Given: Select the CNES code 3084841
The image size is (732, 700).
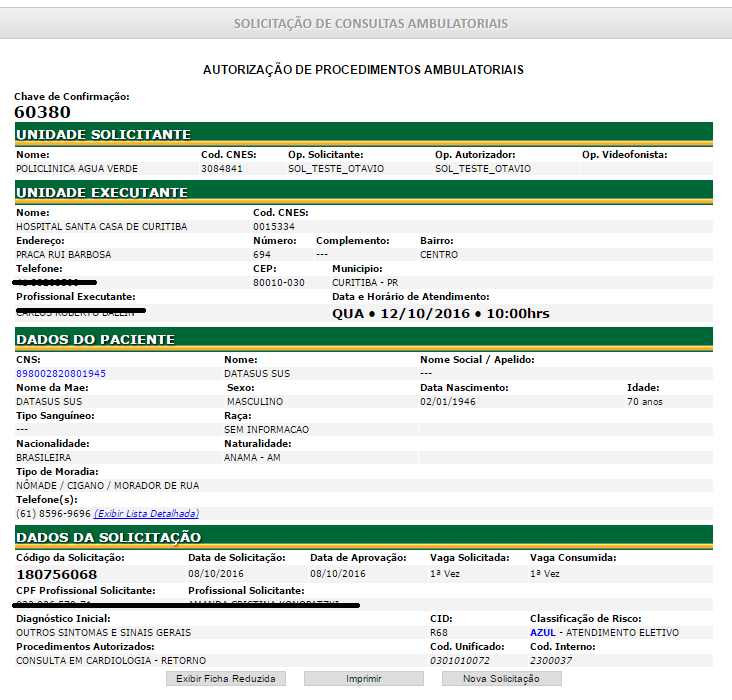Looking at the screenshot, I should [221, 169].
